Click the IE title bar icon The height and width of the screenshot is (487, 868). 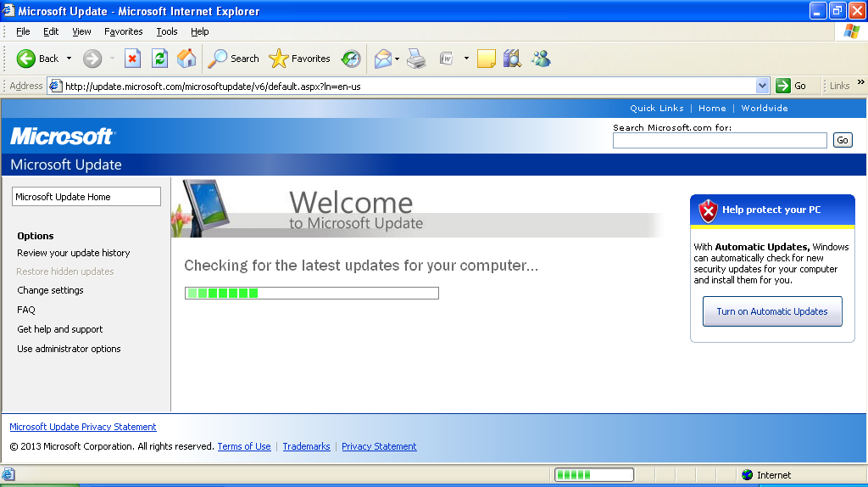(8, 10)
